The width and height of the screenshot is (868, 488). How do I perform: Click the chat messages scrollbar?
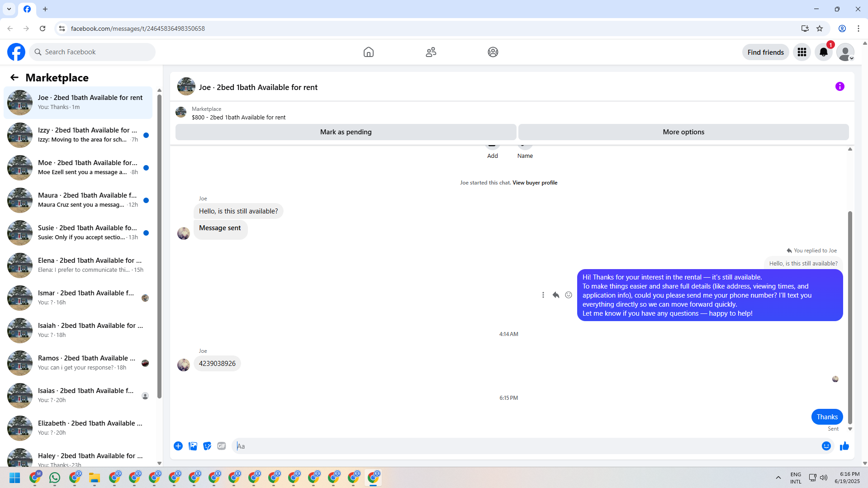coord(850,317)
